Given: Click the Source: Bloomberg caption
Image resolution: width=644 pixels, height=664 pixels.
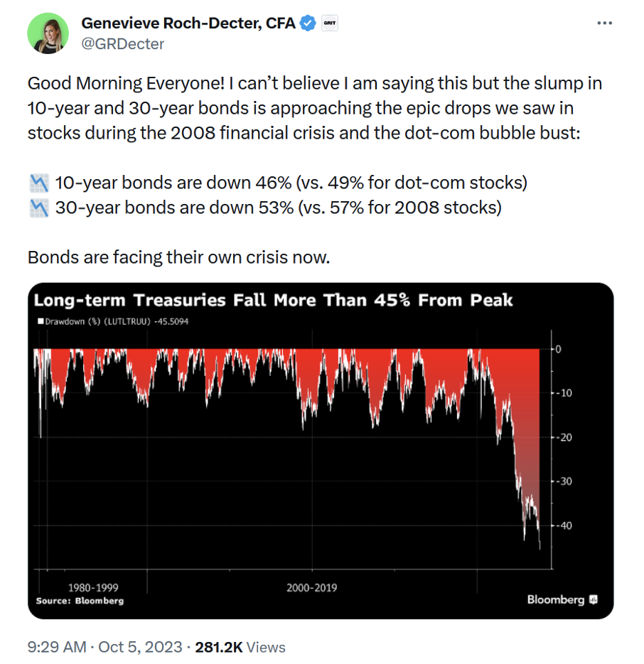Looking at the screenshot, I should 80,601.
